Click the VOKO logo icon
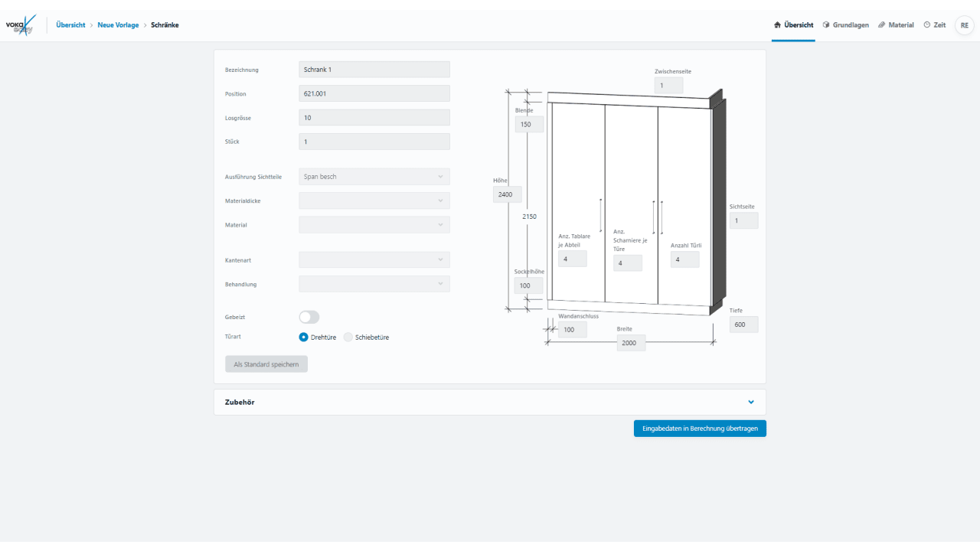 (21, 25)
